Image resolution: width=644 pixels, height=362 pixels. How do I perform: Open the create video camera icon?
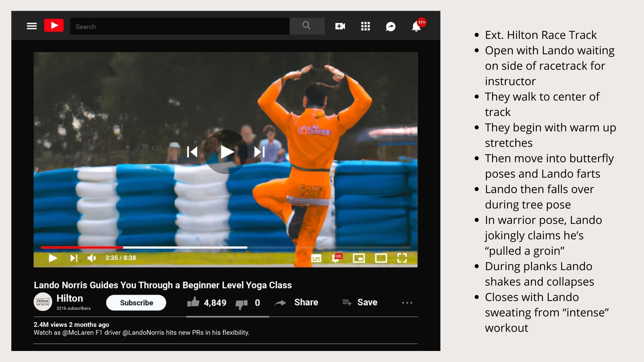coord(340,26)
